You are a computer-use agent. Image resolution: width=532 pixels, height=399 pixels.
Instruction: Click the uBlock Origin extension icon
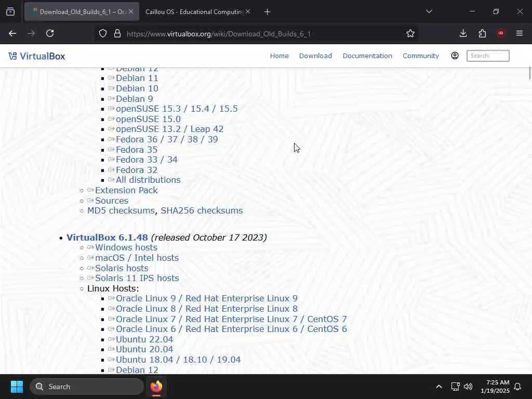tap(501, 33)
